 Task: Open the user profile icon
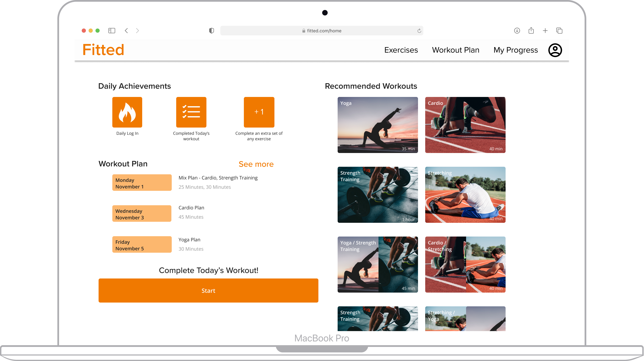555,50
